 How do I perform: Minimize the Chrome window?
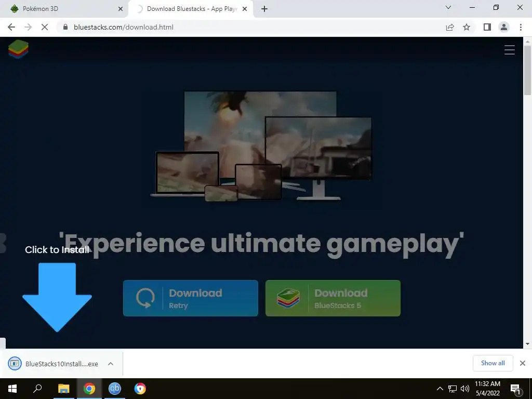point(472,7)
